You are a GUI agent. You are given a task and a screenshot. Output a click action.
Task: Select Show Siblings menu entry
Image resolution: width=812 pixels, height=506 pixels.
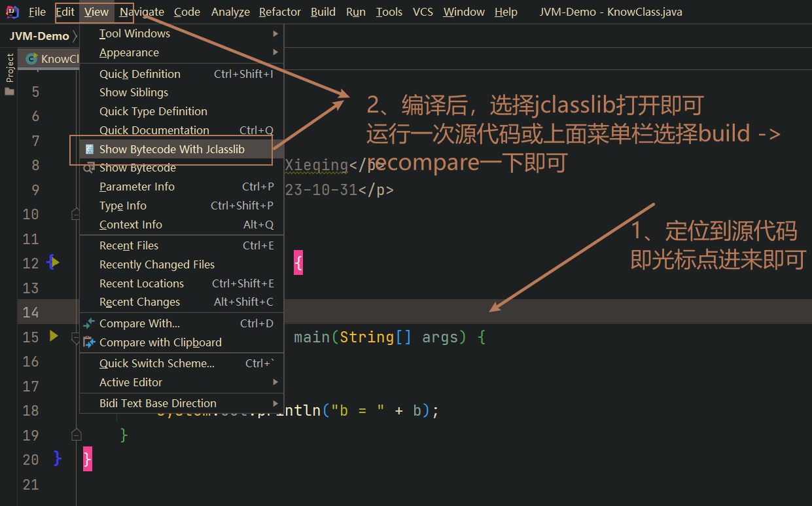pos(181,92)
